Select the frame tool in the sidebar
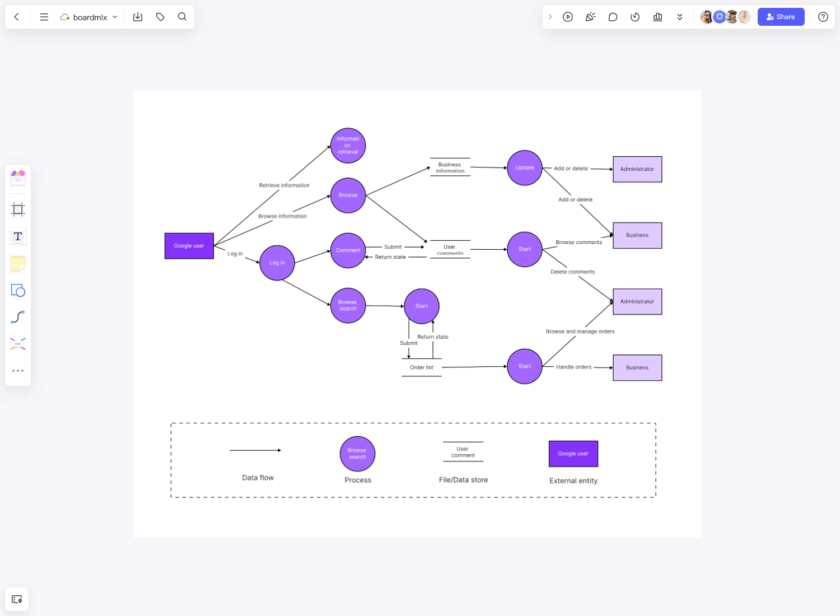This screenshot has height=616, width=840. (17, 209)
